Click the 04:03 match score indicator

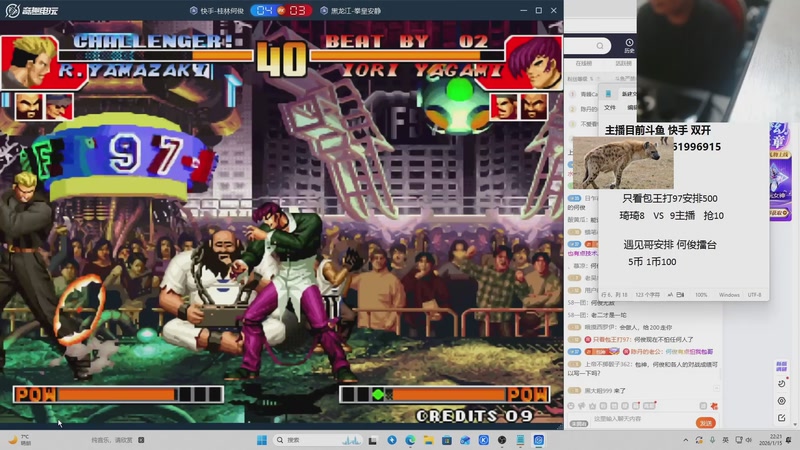tap(281, 10)
